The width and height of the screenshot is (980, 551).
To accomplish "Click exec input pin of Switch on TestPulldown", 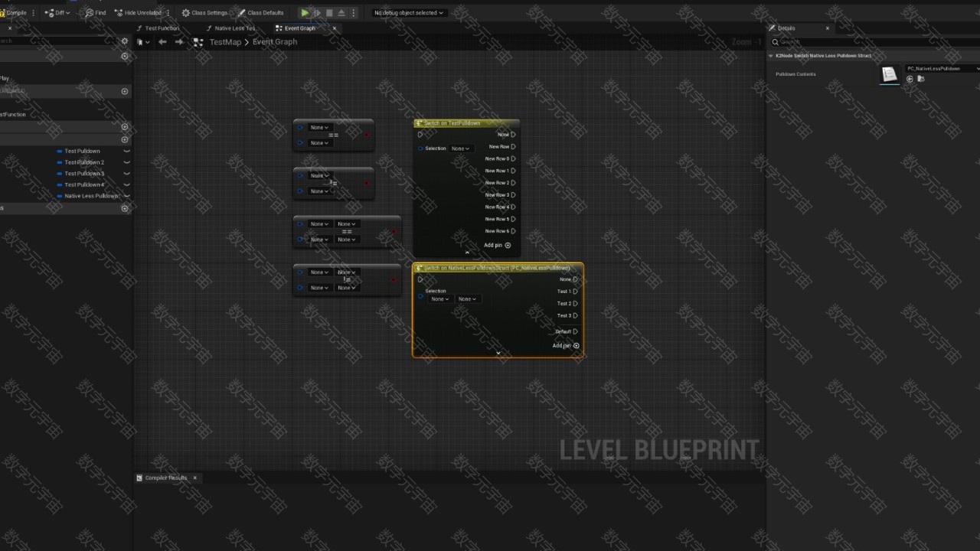I will coord(420,135).
